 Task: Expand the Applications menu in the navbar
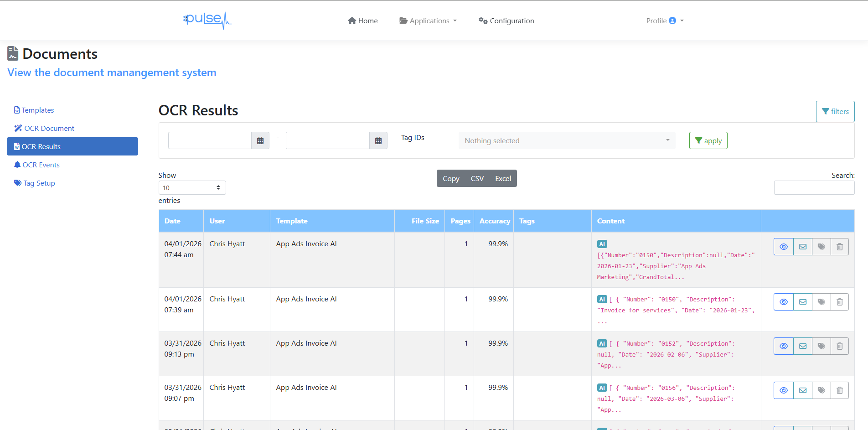click(428, 21)
